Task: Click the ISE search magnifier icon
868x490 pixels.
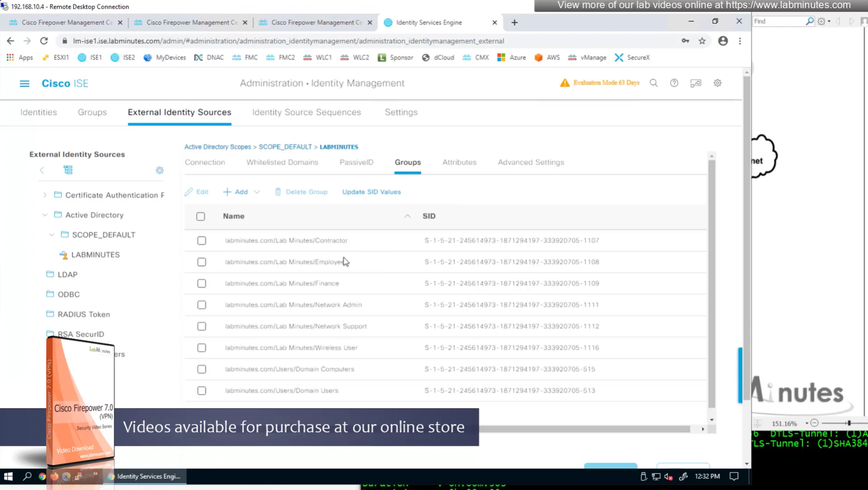Action: point(653,83)
